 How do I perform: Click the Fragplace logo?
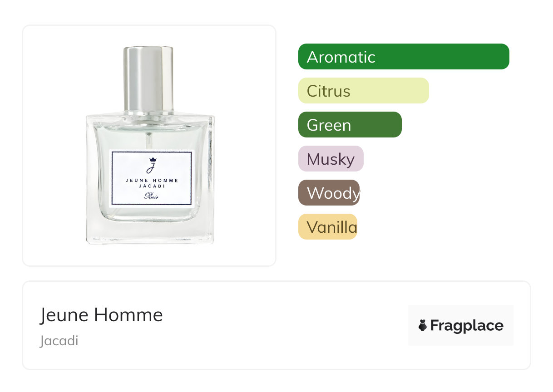pyautogui.click(x=461, y=325)
